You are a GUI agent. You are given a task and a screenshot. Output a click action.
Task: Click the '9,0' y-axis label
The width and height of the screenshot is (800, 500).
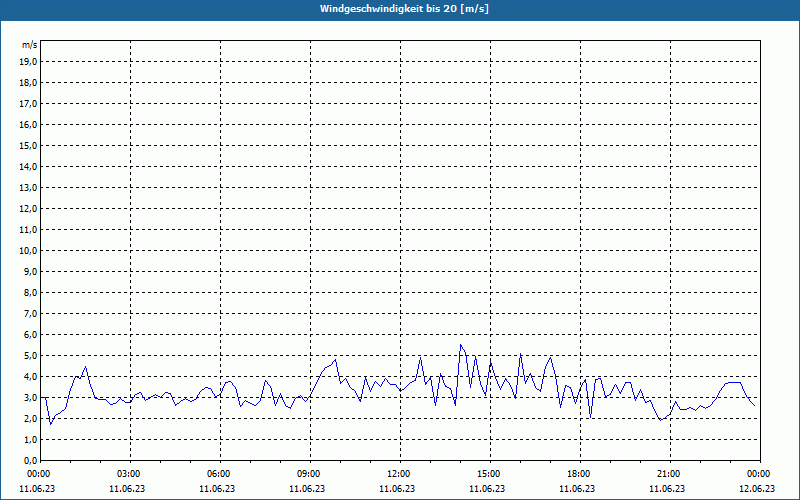point(30,271)
